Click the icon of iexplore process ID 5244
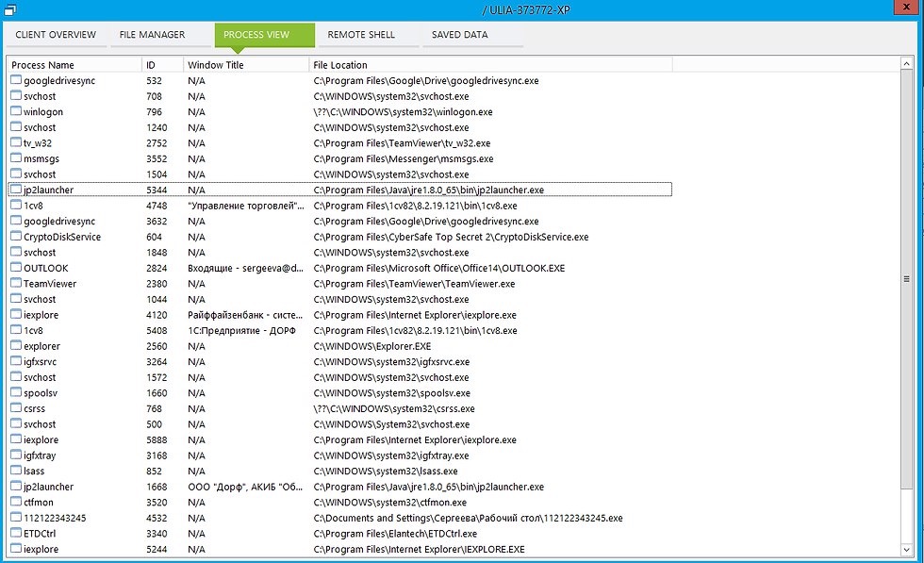Screen dimensions: 924x563 16,549
